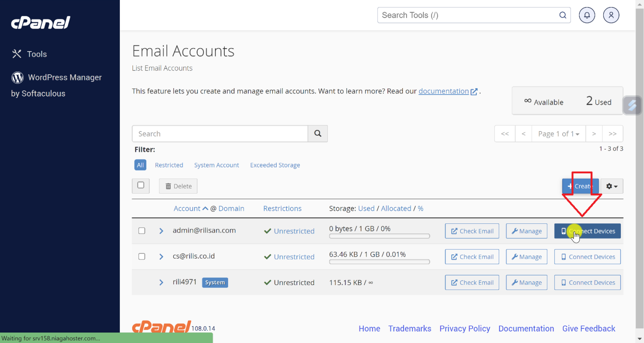This screenshot has width=644, height=343.
Task: Click the storage usage bar for cs@rilis.co.id
Action: coord(379,262)
